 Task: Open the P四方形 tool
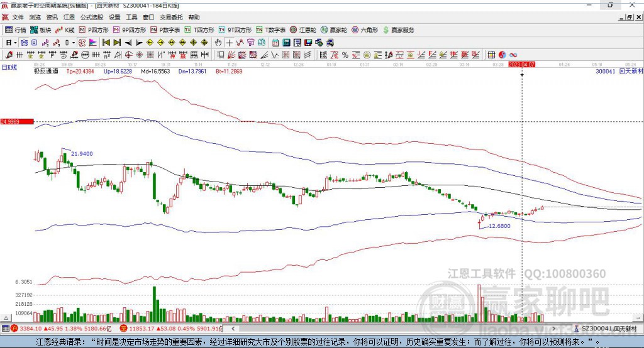pyautogui.click(x=94, y=30)
